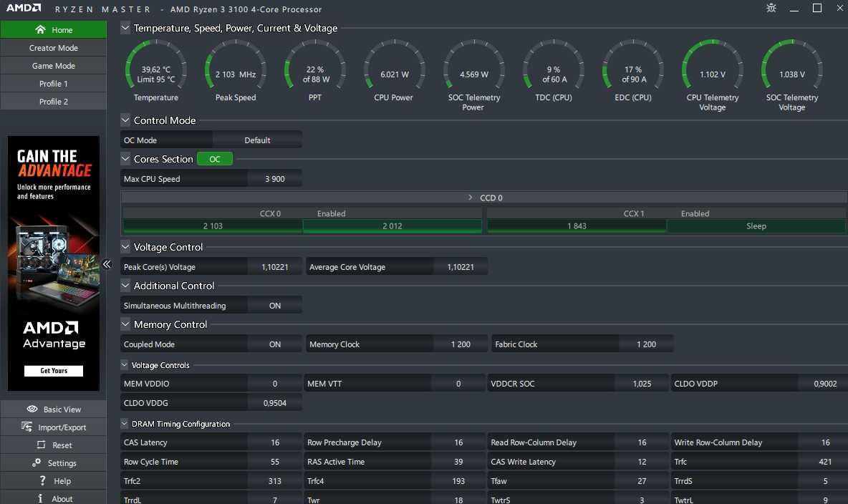The height and width of the screenshot is (504, 848).
Task: Click the Row Cycle Time value 55
Action: (275, 462)
